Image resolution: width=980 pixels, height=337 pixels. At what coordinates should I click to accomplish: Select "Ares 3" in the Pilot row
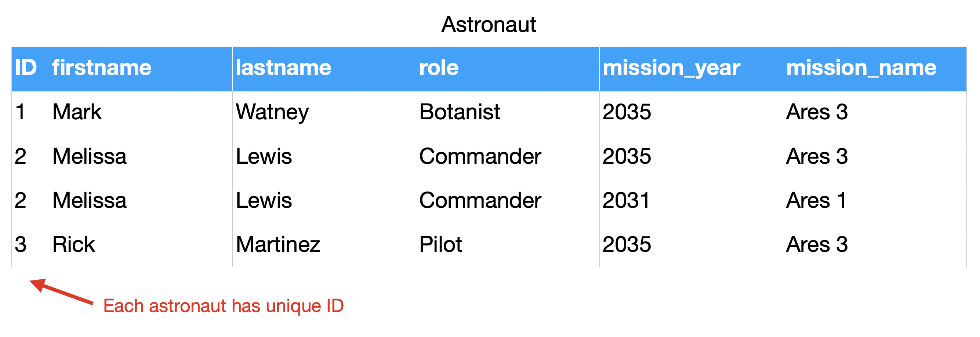(817, 244)
